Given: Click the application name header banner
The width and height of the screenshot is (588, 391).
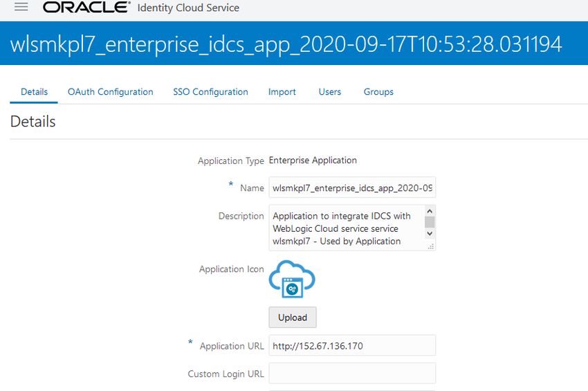Looking at the screenshot, I should click(x=294, y=44).
